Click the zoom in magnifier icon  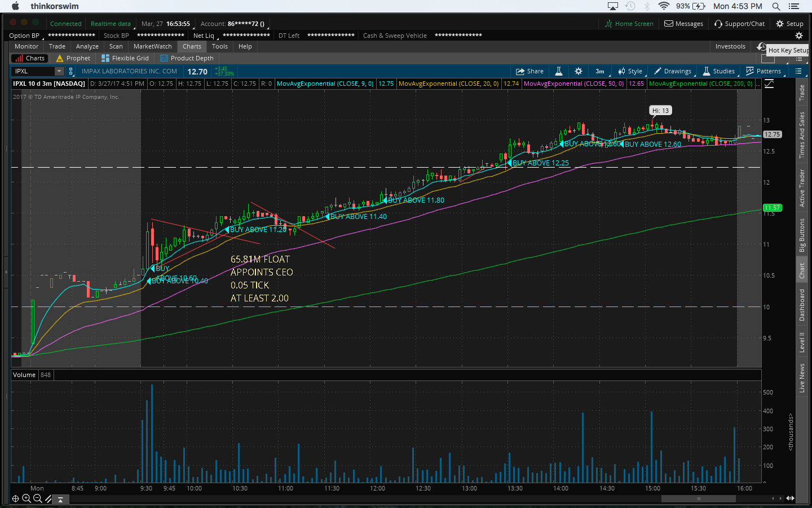click(26, 498)
